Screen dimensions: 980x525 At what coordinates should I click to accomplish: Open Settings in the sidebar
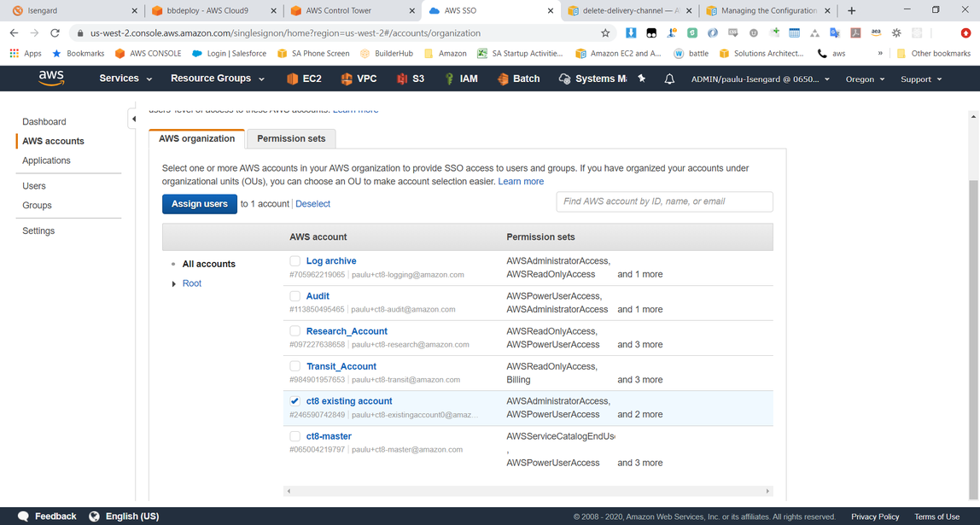click(38, 231)
